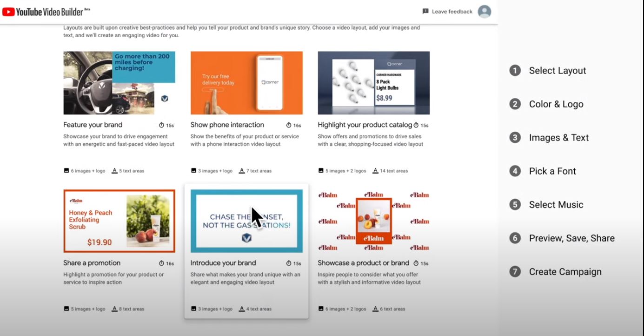
Task: Click the text icon next to 4 text areas
Action: (242, 309)
